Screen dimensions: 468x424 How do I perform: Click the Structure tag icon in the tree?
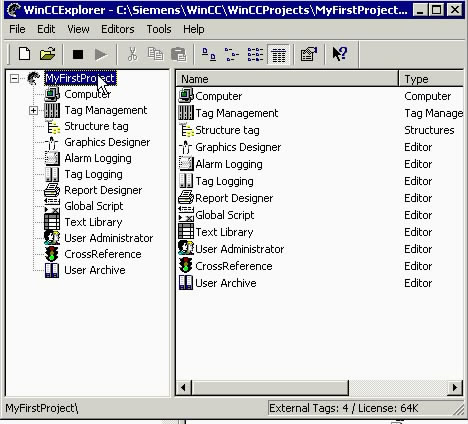(x=52, y=126)
